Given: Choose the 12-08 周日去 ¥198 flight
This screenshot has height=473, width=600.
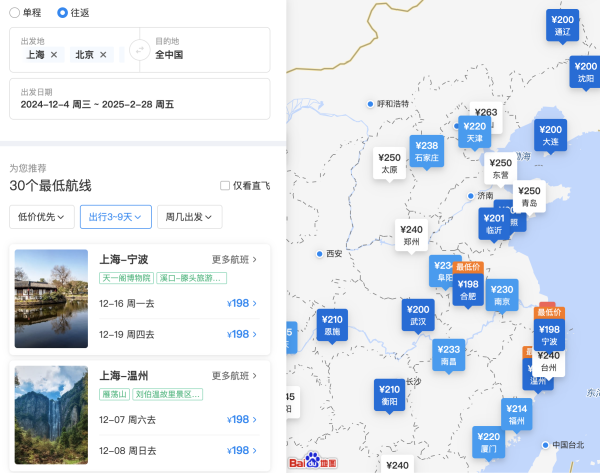Looking at the screenshot, I should tap(179, 450).
